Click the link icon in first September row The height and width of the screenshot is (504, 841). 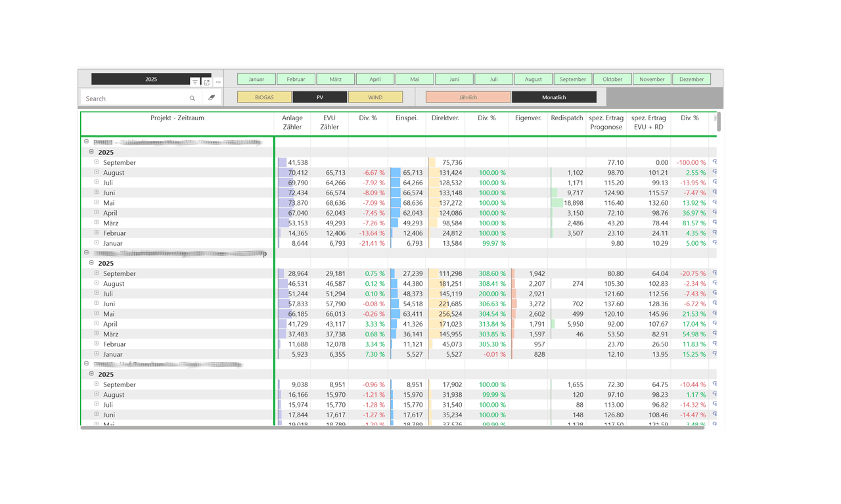715,162
